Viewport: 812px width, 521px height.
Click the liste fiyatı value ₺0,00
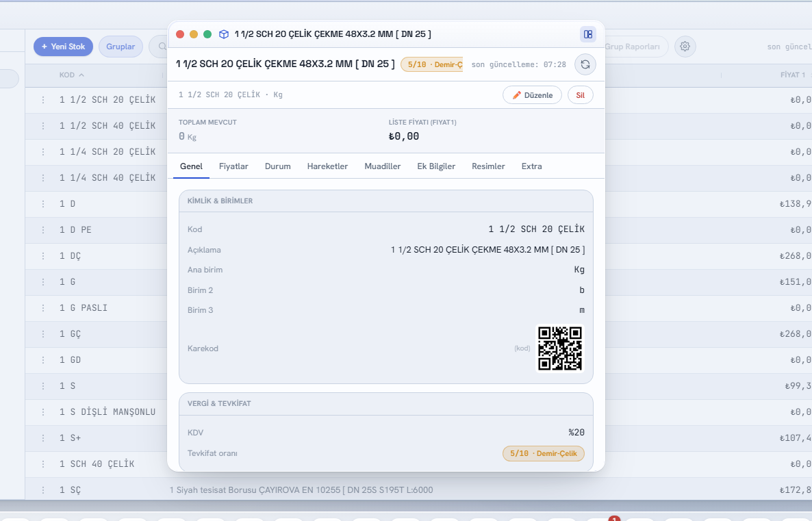(404, 136)
